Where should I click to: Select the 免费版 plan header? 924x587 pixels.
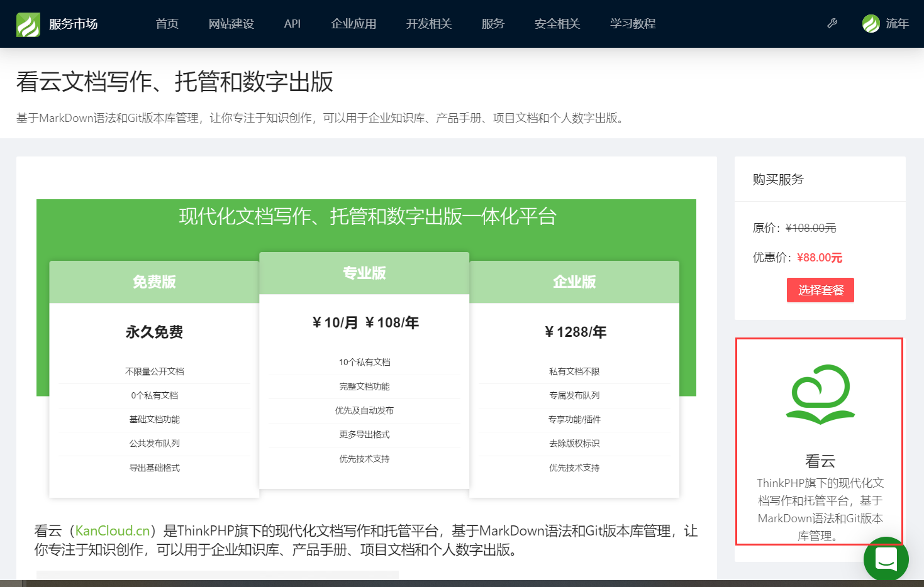(154, 282)
